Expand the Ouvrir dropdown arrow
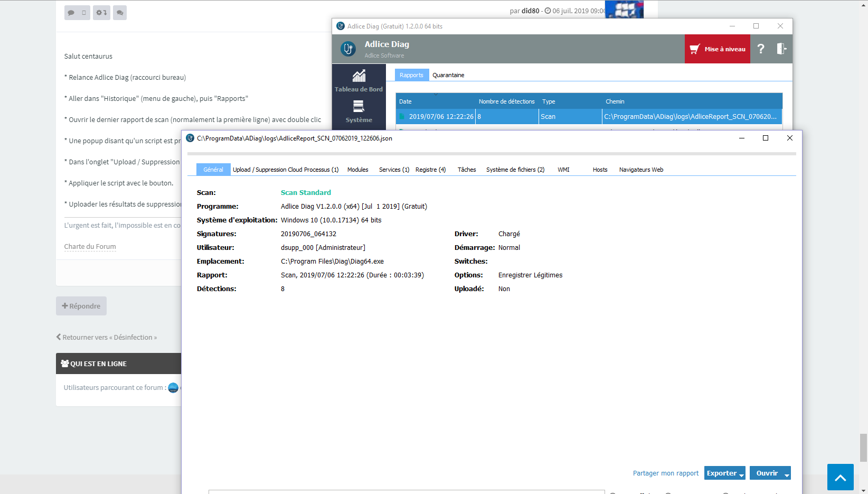The height and width of the screenshot is (494, 868). coord(787,475)
